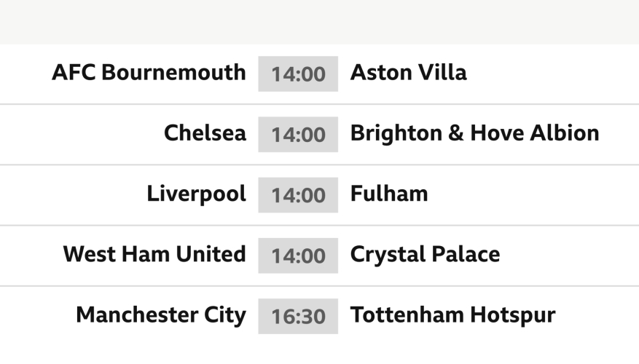Click the AFC Bournemouth team name
This screenshot has width=639, height=364.
[x=149, y=73]
